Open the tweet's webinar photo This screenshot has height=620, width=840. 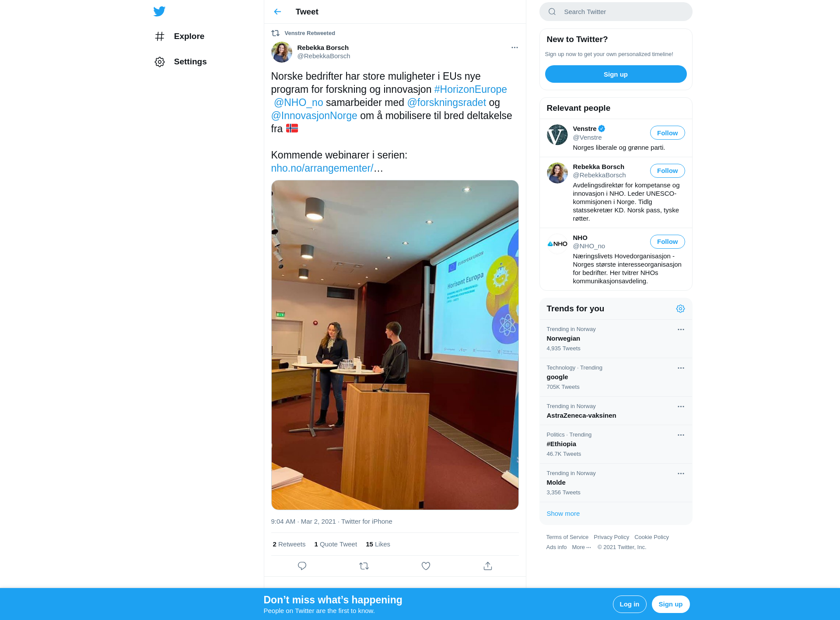(395, 345)
